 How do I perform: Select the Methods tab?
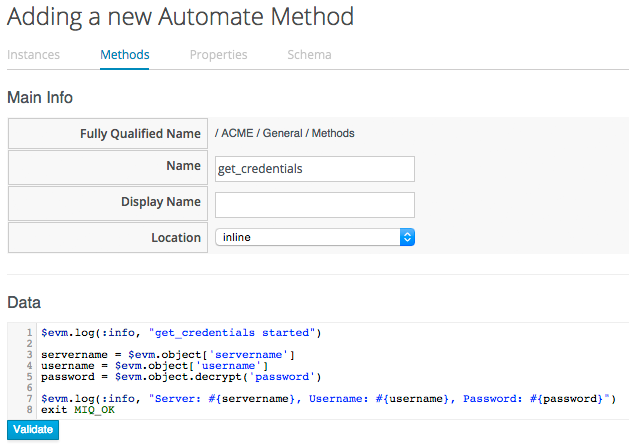pyautogui.click(x=125, y=55)
